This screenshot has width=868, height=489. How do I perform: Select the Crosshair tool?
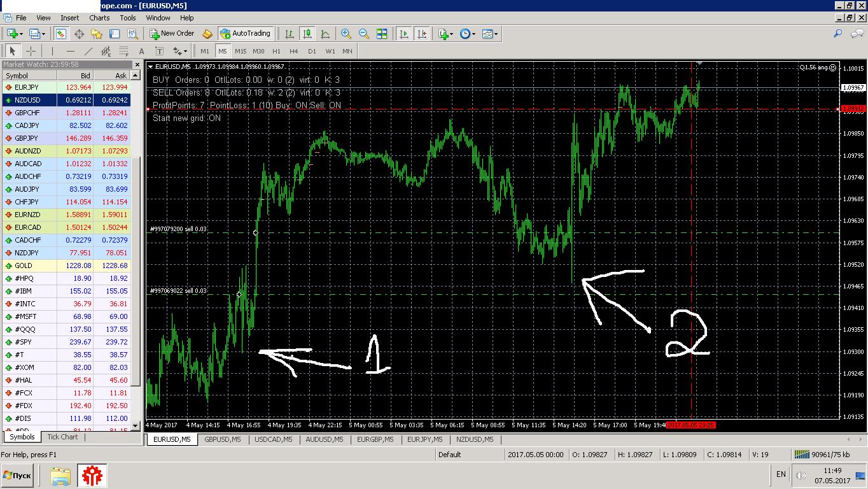(x=31, y=51)
